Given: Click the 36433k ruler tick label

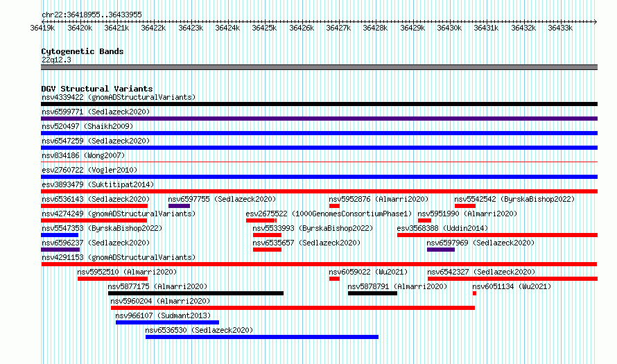Looking at the screenshot, I should pos(560,28).
